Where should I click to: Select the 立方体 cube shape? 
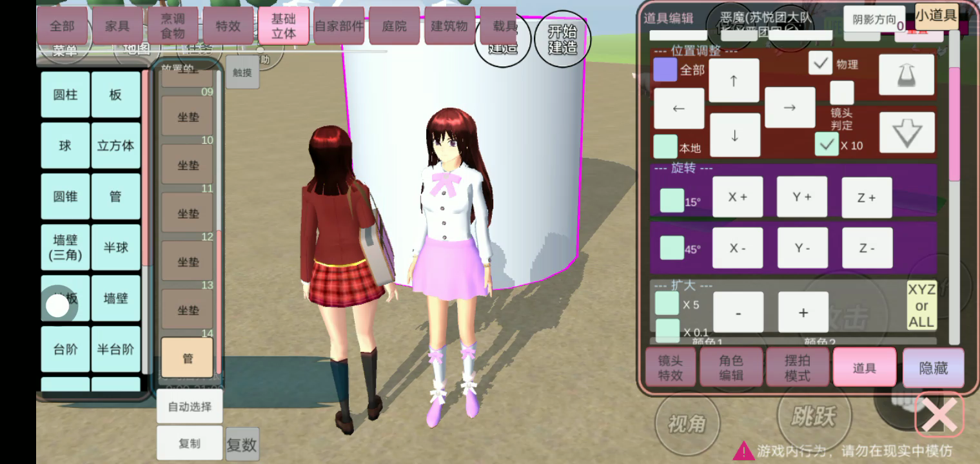click(x=116, y=146)
